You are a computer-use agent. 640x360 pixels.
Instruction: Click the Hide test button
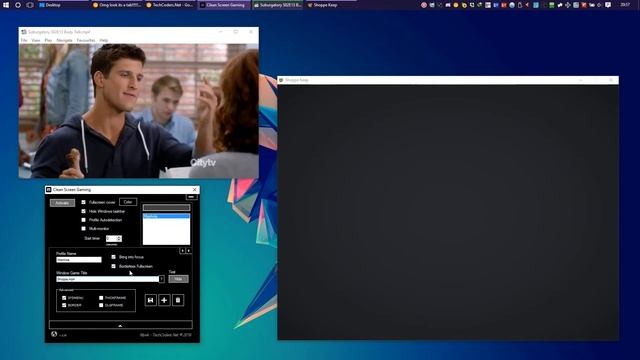point(178,279)
